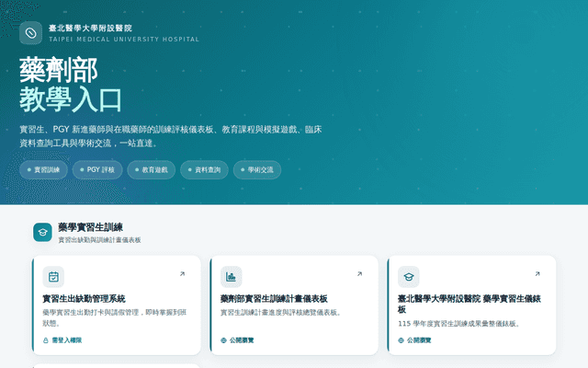This screenshot has width=588, height=368.
Task: Click the hospital pill logo icon
Action: click(30, 33)
